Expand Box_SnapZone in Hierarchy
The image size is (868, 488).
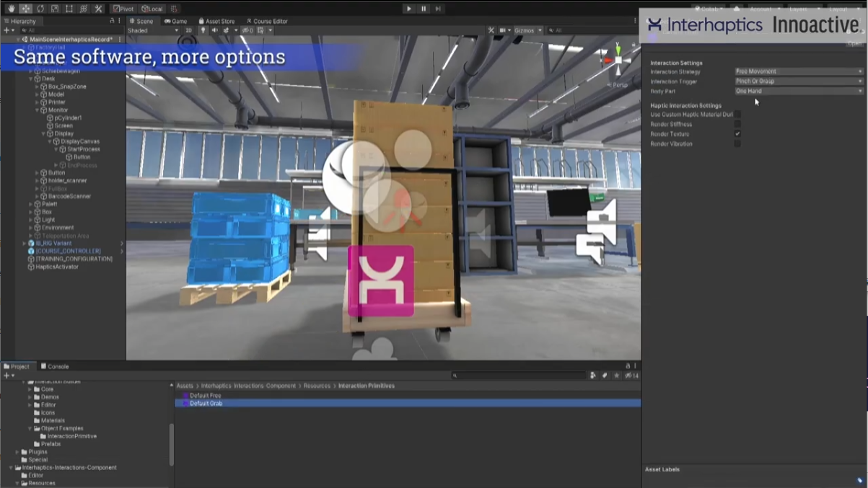[37, 86]
